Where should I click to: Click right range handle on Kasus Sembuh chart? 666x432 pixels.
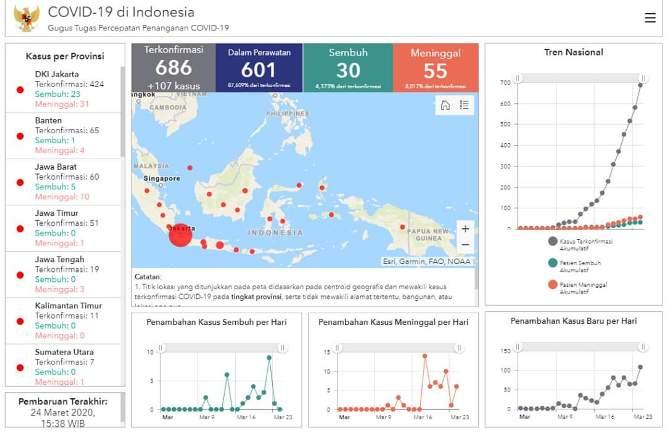tap(283, 347)
